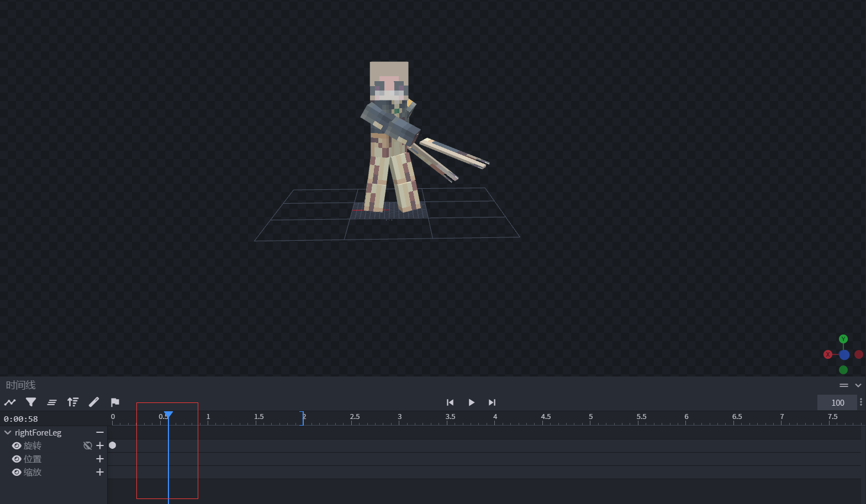This screenshot has height=504, width=866.
Task: Hide the 缩放 channel with its eye icon
Action: tap(17, 472)
